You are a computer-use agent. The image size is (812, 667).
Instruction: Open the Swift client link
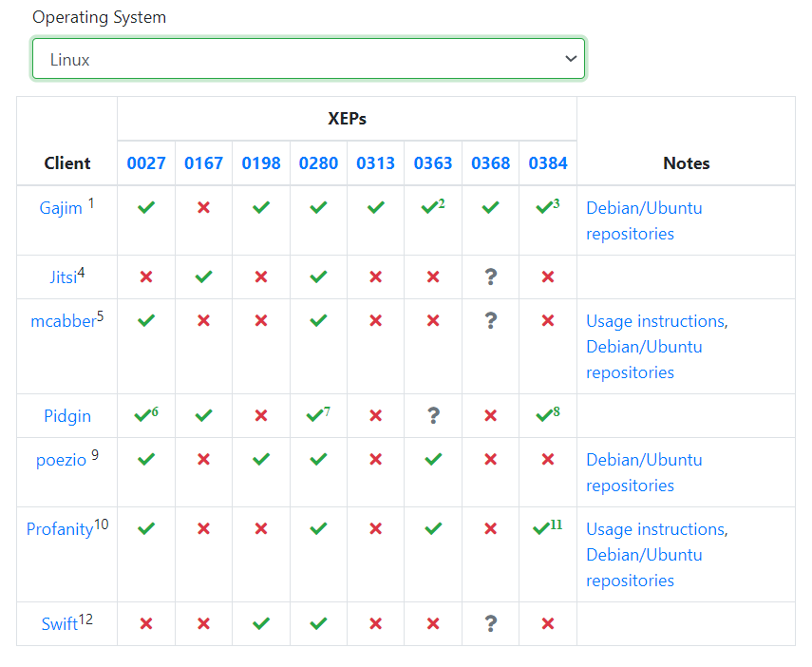[60, 624]
